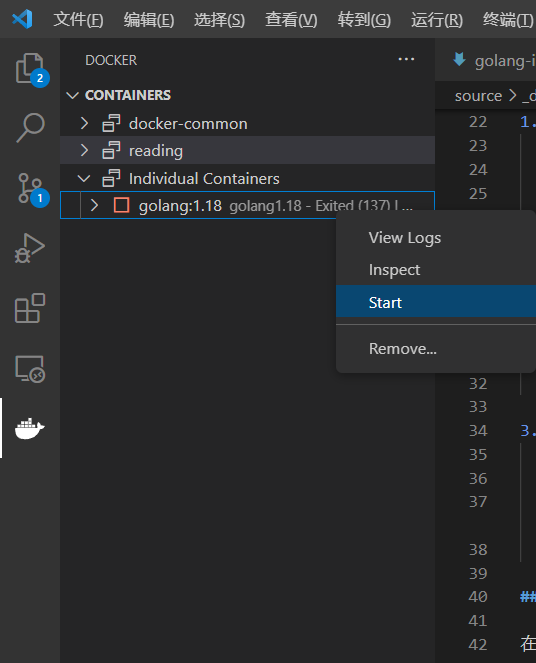
Task: Collapse the Individual Containers group
Action: click(x=84, y=178)
